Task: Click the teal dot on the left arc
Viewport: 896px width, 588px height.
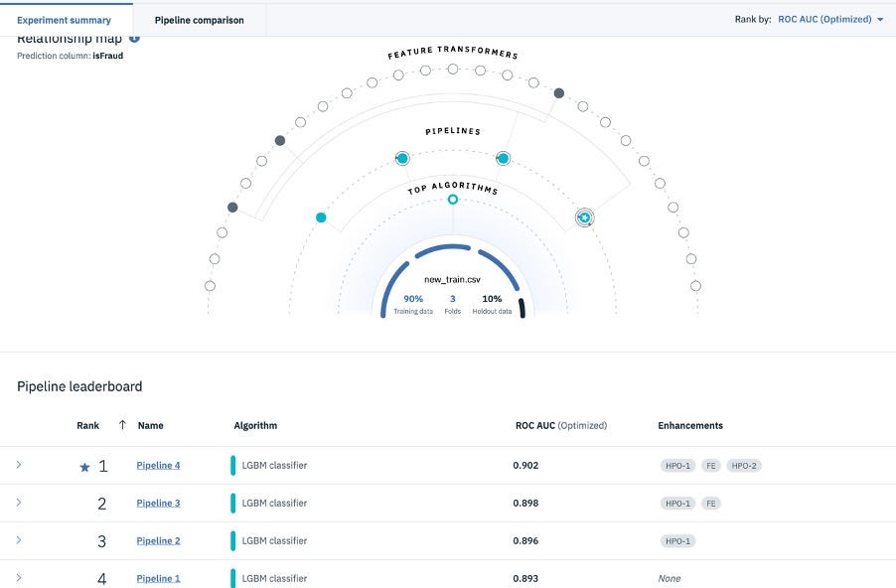Action: click(321, 218)
